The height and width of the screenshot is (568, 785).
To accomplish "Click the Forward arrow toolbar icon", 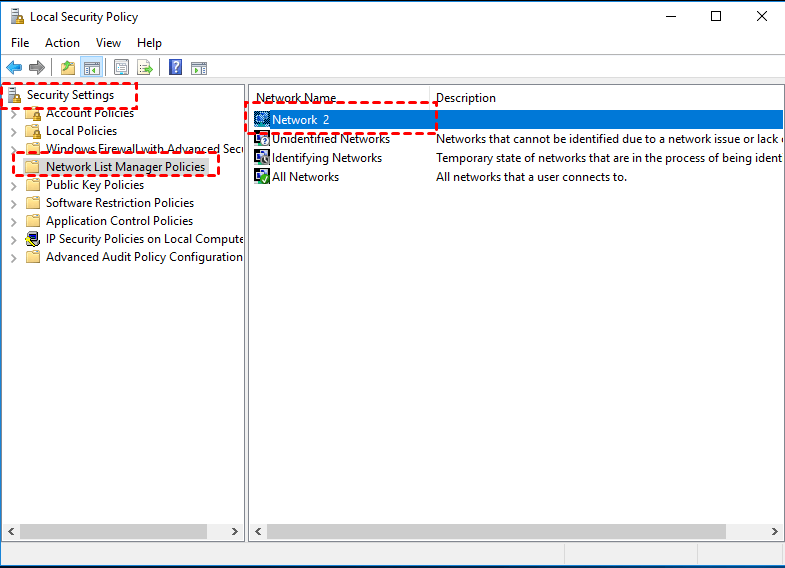I will [37, 68].
